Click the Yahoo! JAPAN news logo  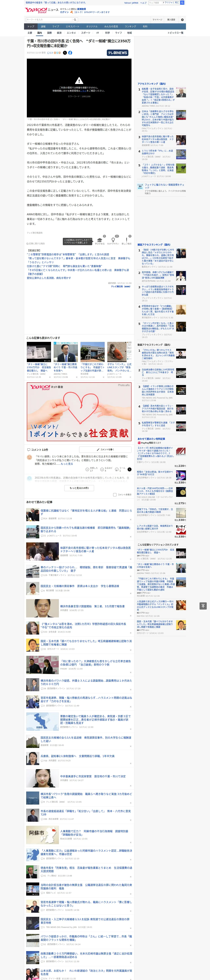coord(42,10)
